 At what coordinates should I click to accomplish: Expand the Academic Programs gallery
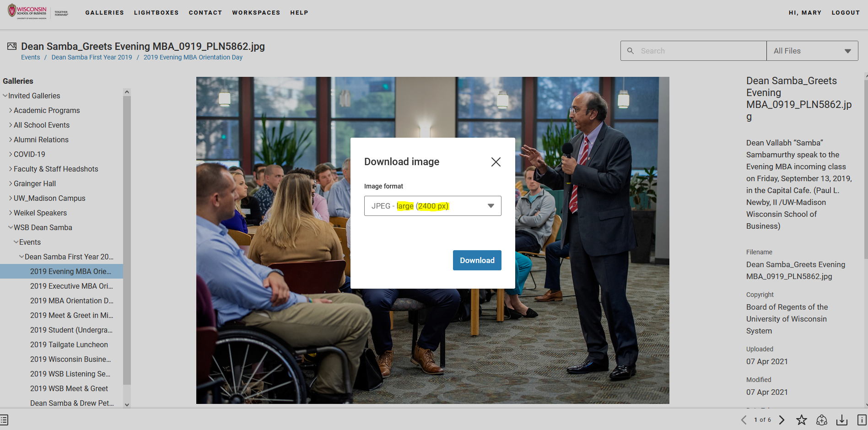tap(11, 110)
